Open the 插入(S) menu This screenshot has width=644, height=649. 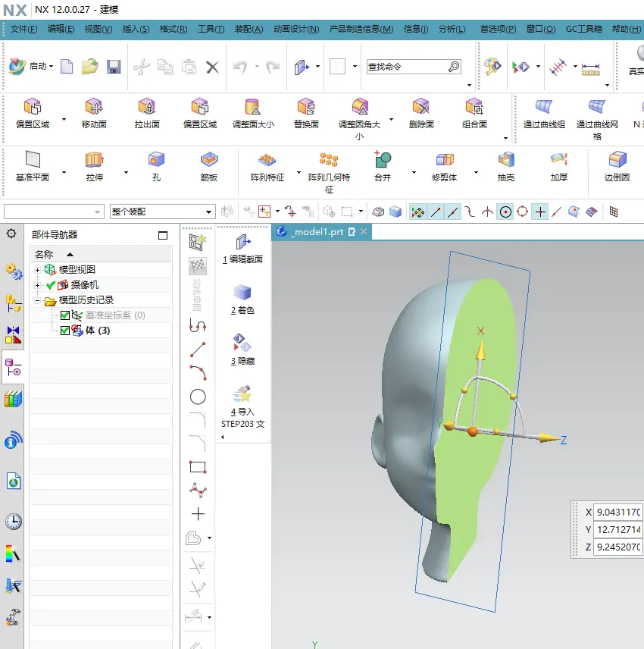click(x=136, y=30)
